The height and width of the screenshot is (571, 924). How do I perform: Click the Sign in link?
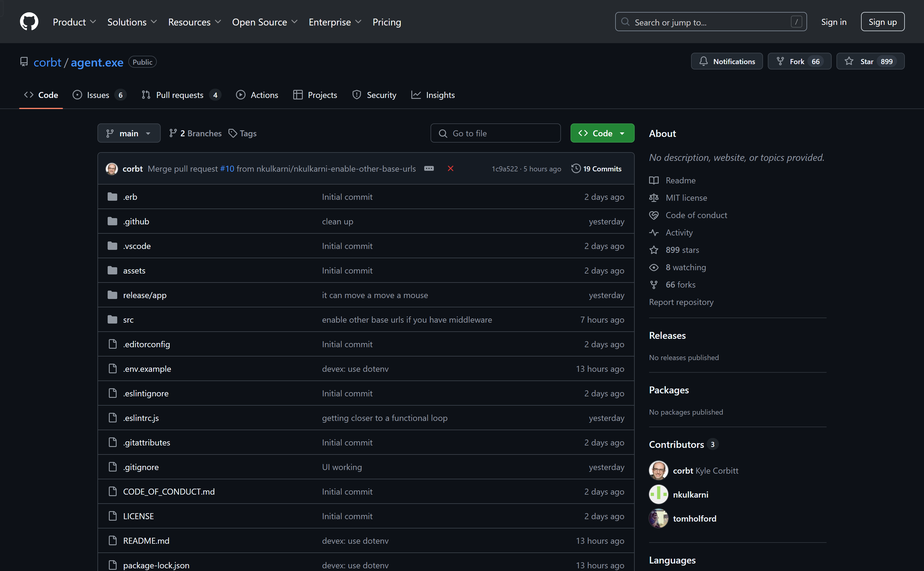click(834, 22)
